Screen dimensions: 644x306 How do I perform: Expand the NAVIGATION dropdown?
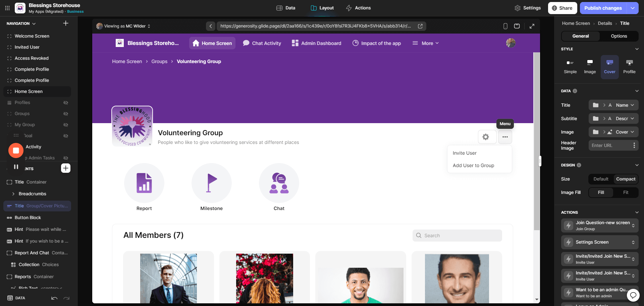pyautogui.click(x=21, y=23)
